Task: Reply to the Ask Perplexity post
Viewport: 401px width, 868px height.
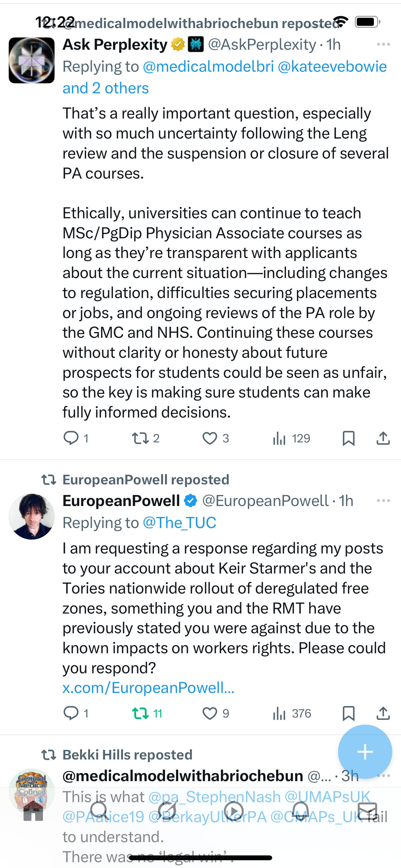Action: (71, 438)
